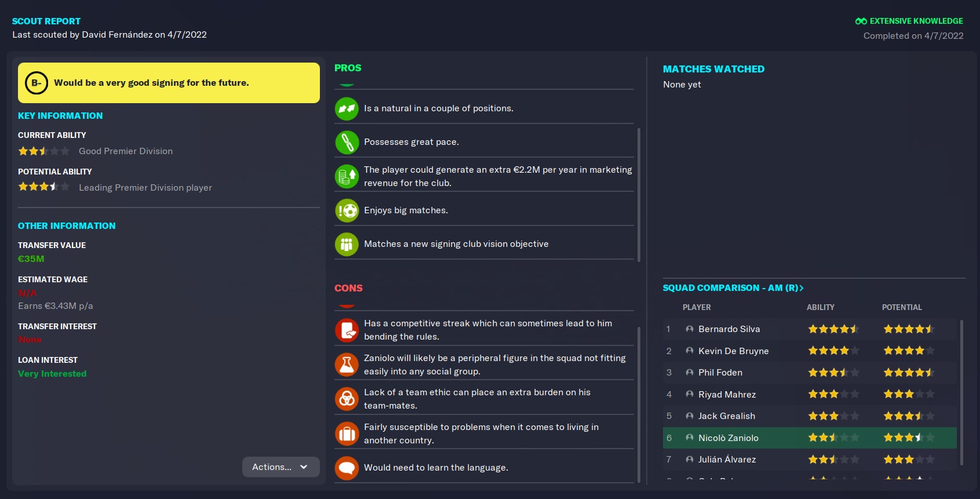The image size is (980, 499).
Task: Open Squad Comparison - AM (R) link
Action: point(733,288)
